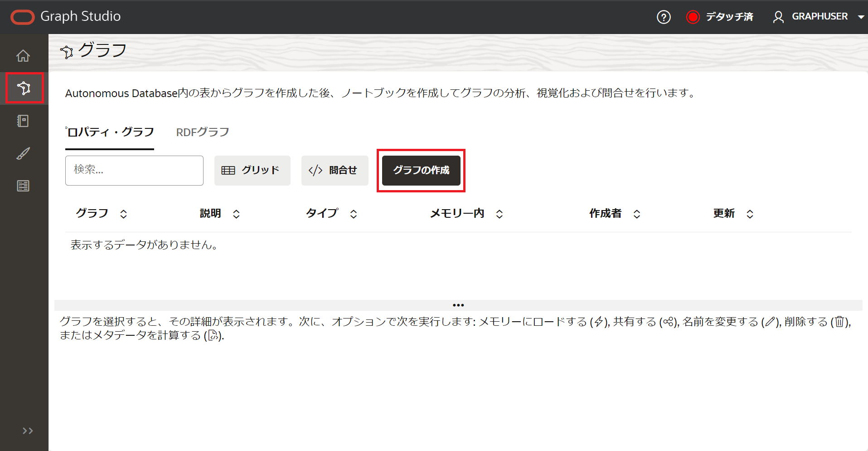
Task: Open the Home page via house icon
Action: click(23, 55)
